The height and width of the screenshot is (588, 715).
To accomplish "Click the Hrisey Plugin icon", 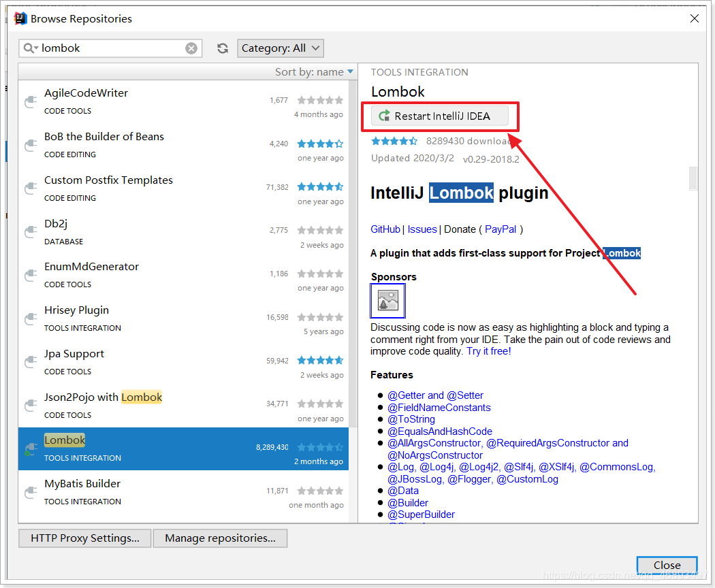I will coord(31,318).
